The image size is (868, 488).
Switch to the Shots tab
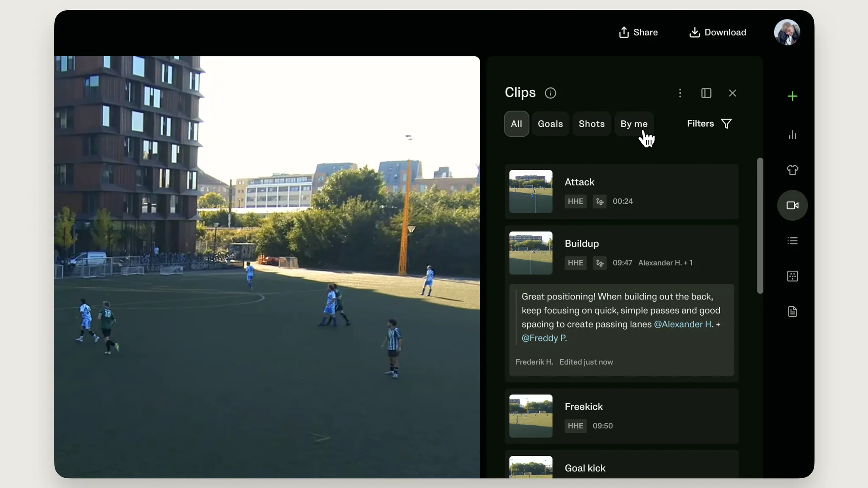point(591,124)
